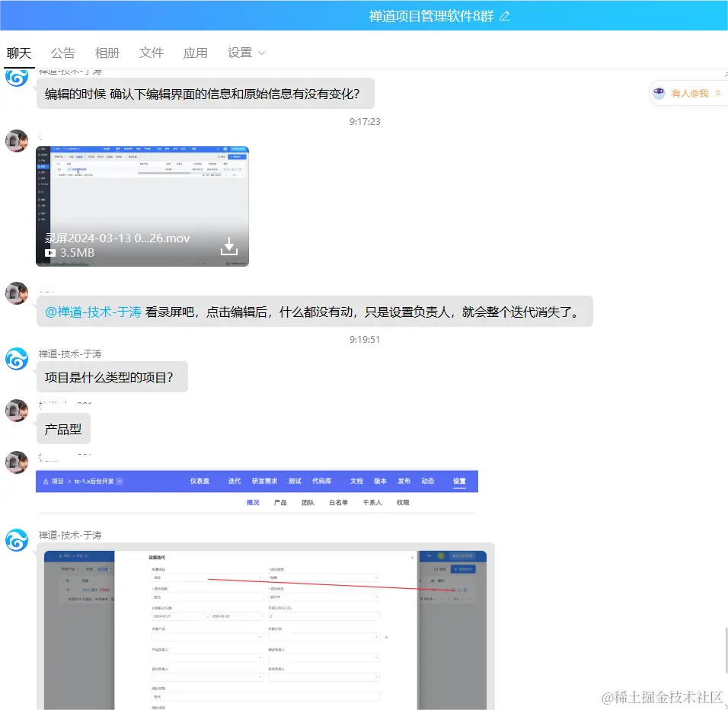The image size is (728, 710).
Task: Open the 设置 dropdown menu
Action: tap(245, 53)
